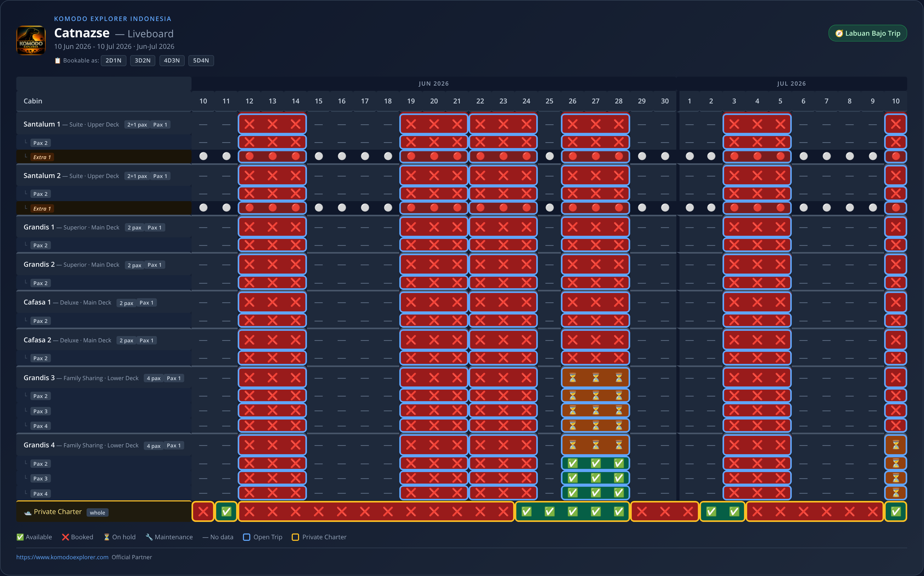Image resolution: width=924 pixels, height=576 pixels.
Task: Click the Catnazse boat title
Action: pyautogui.click(x=82, y=33)
